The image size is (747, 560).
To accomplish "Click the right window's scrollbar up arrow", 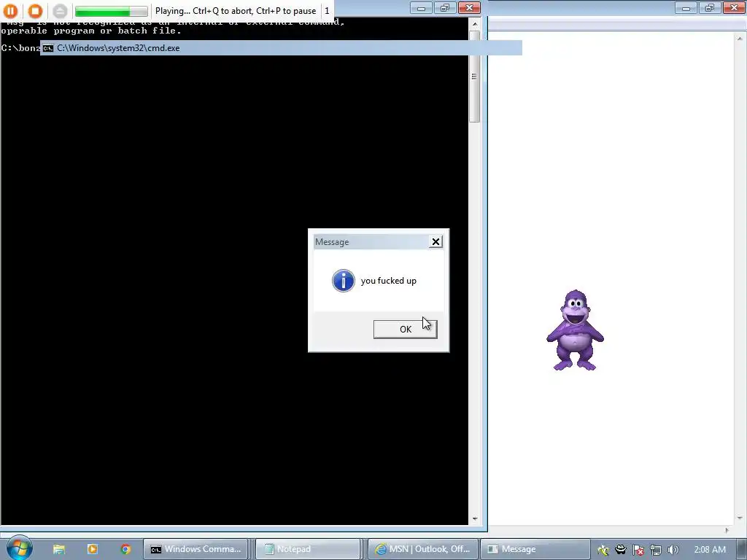I will [x=740, y=38].
